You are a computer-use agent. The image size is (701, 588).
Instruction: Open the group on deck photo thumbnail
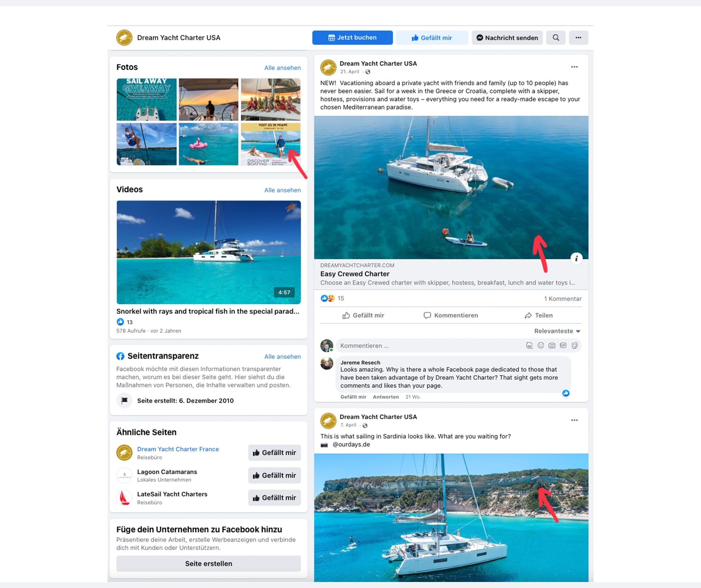(x=271, y=100)
